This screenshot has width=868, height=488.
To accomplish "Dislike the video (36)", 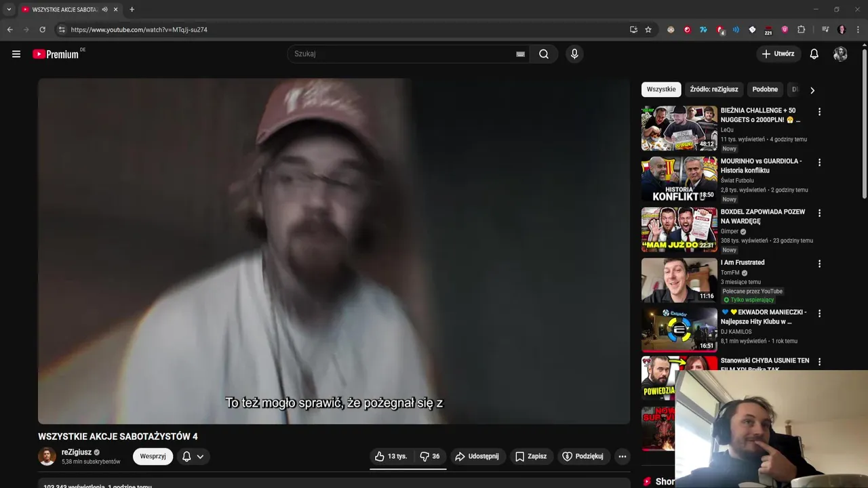I will click(x=430, y=457).
